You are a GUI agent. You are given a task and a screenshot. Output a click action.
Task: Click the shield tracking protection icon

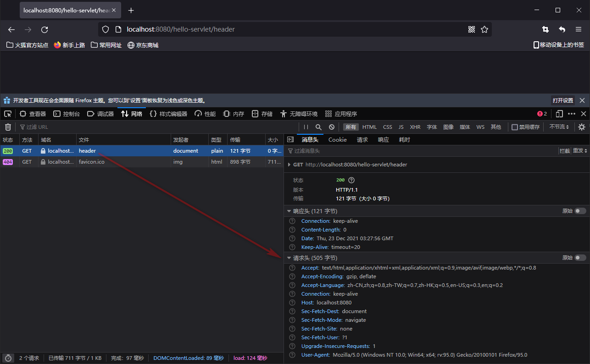(x=106, y=29)
